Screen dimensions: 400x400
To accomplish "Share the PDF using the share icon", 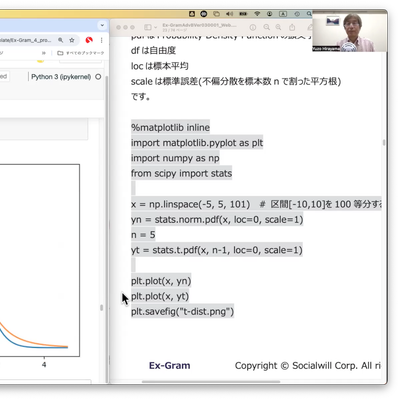I will tap(292, 27).
